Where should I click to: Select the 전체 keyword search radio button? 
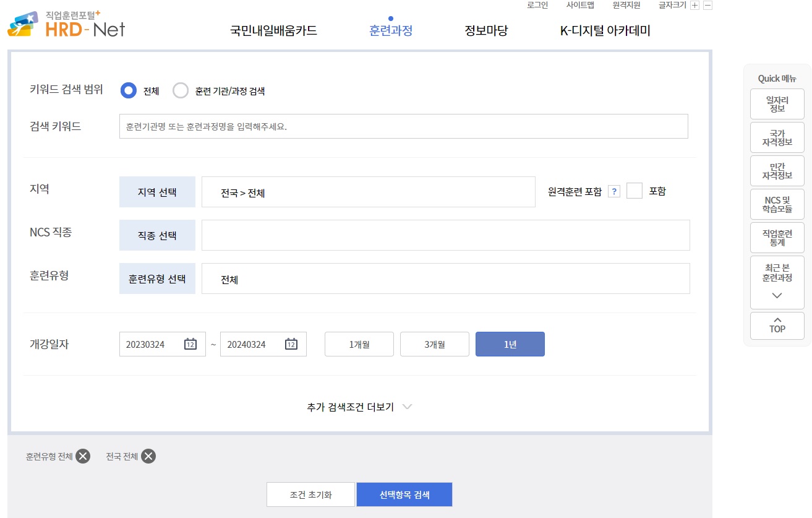tap(128, 90)
